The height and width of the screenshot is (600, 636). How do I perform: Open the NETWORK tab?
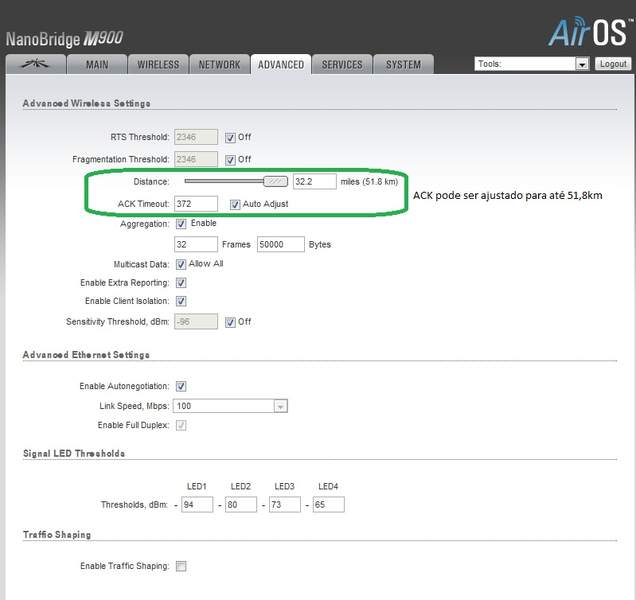pos(219,64)
